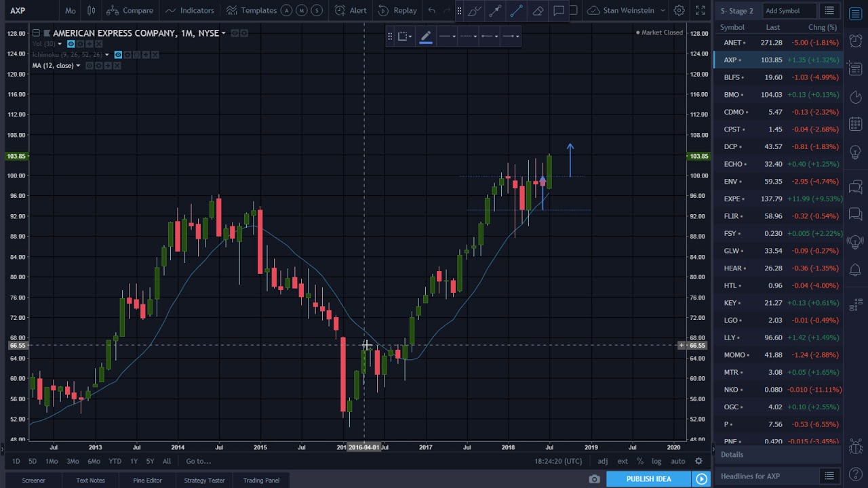Toggle adjusted data with the adj button
Screen dimensions: 868x488
(x=603, y=461)
